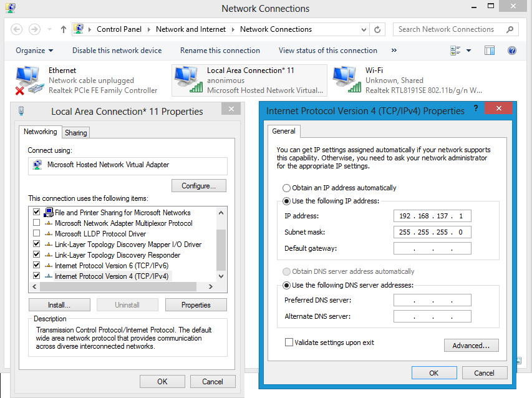Select the Wi-Fi adapter icon

coord(347,80)
